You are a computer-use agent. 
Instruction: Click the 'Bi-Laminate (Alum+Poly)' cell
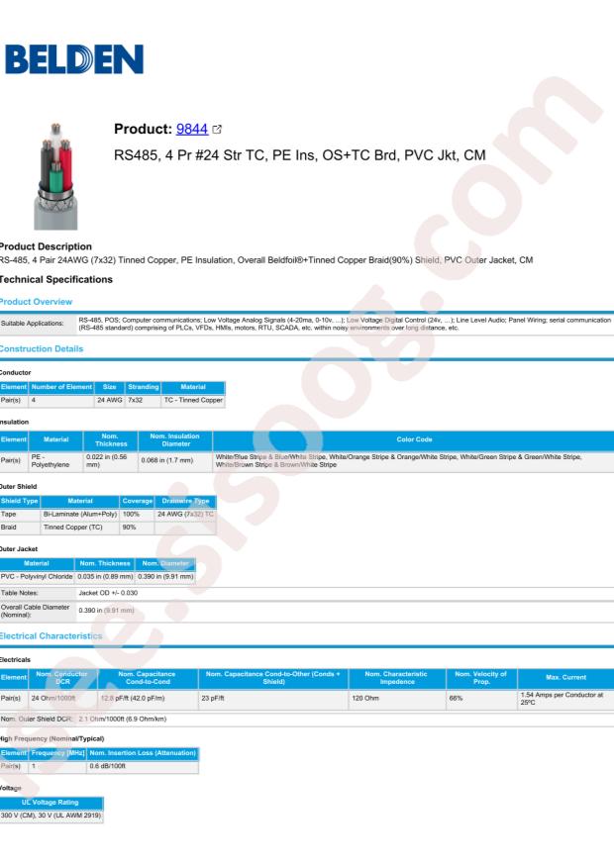[x=80, y=515]
